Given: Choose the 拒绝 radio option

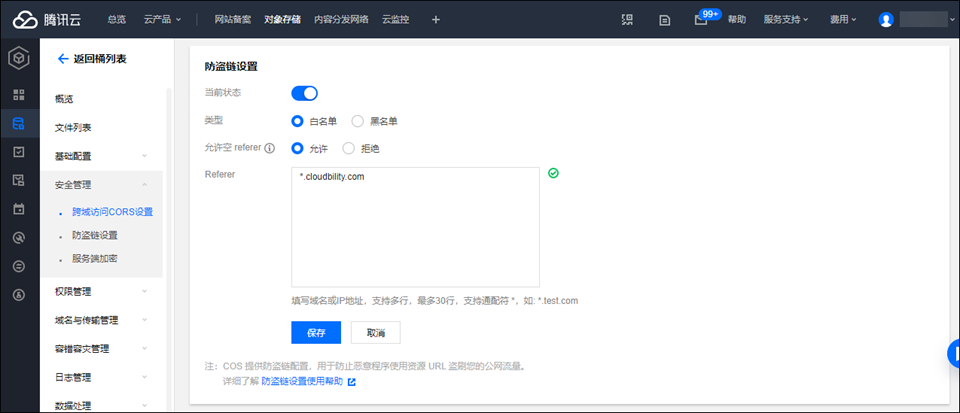Looking at the screenshot, I should click(x=348, y=148).
